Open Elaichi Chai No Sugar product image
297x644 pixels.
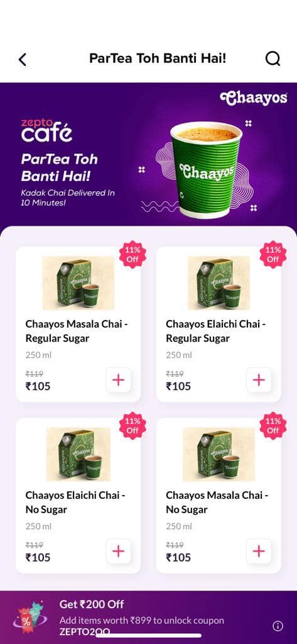click(78, 454)
